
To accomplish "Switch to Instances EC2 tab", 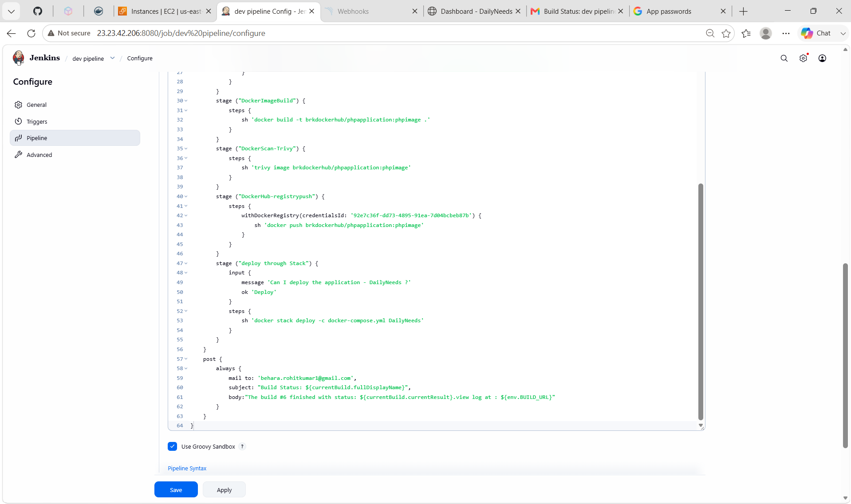I will coord(165,11).
